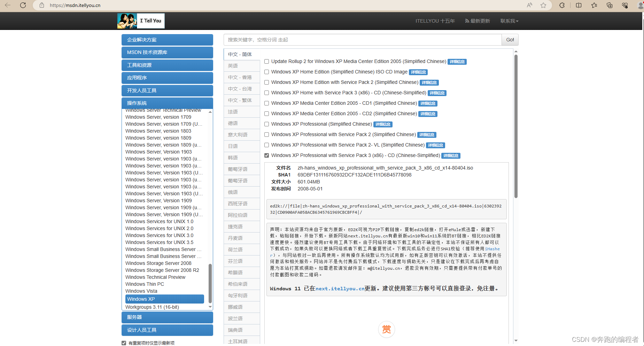This screenshot has width=644, height=346.
Task: Toggle 有重复项时仅显示最新项 checkbox
Action: (124, 343)
